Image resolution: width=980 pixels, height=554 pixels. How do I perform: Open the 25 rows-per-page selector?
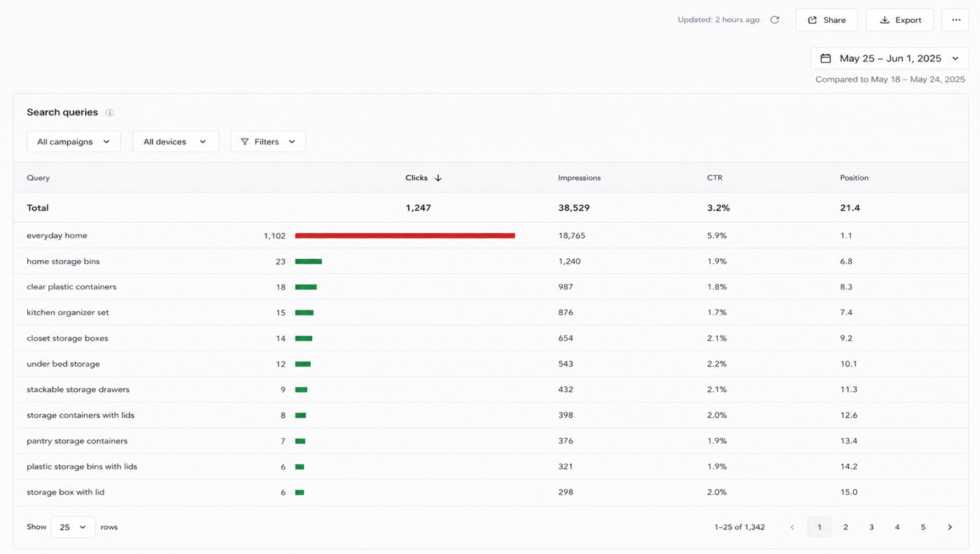(x=73, y=527)
